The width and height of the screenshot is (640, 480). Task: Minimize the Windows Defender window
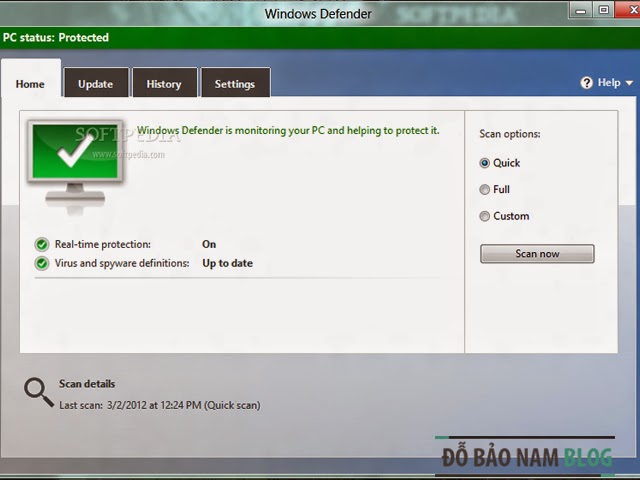coord(580,10)
